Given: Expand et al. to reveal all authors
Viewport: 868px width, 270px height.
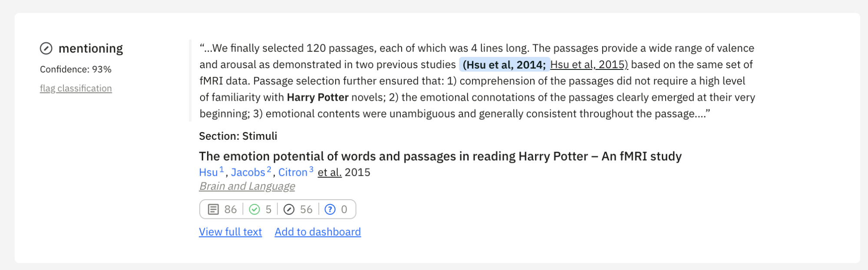Looking at the screenshot, I should 329,172.
